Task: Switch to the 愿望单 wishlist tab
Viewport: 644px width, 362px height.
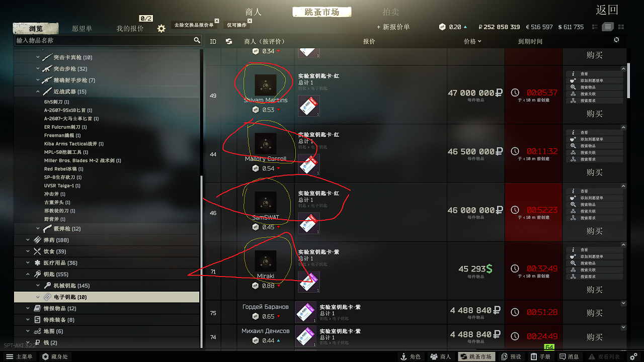Action: (x=82, y=29)
